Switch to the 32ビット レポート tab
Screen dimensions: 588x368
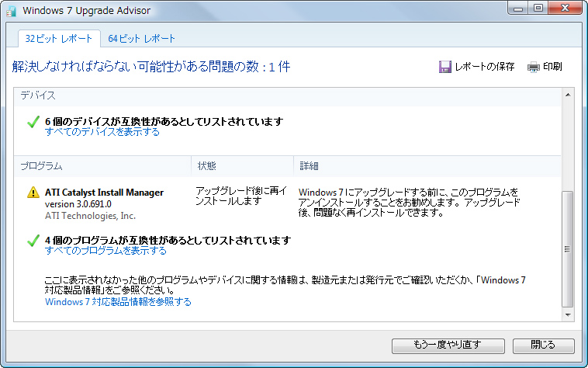(59, 39)
